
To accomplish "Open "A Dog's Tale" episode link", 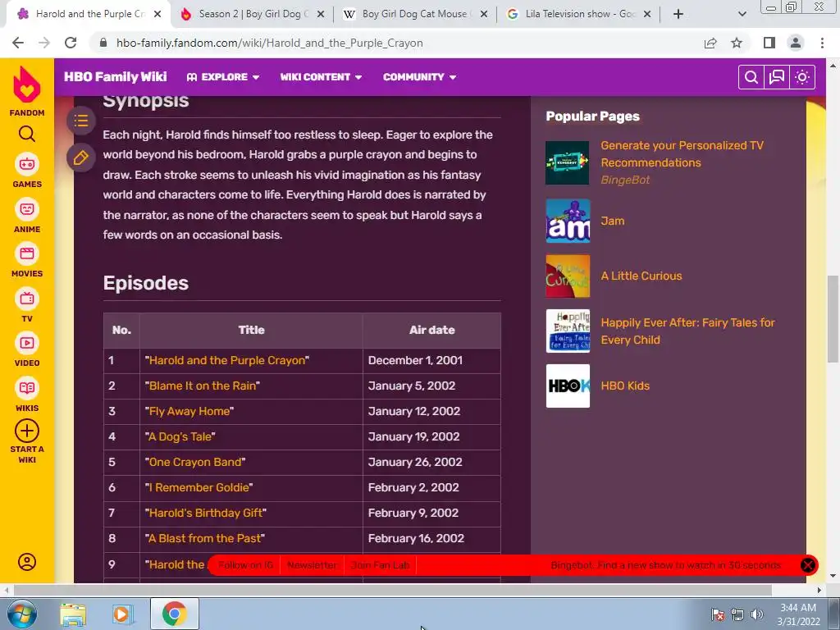I will tap(180, 436).
